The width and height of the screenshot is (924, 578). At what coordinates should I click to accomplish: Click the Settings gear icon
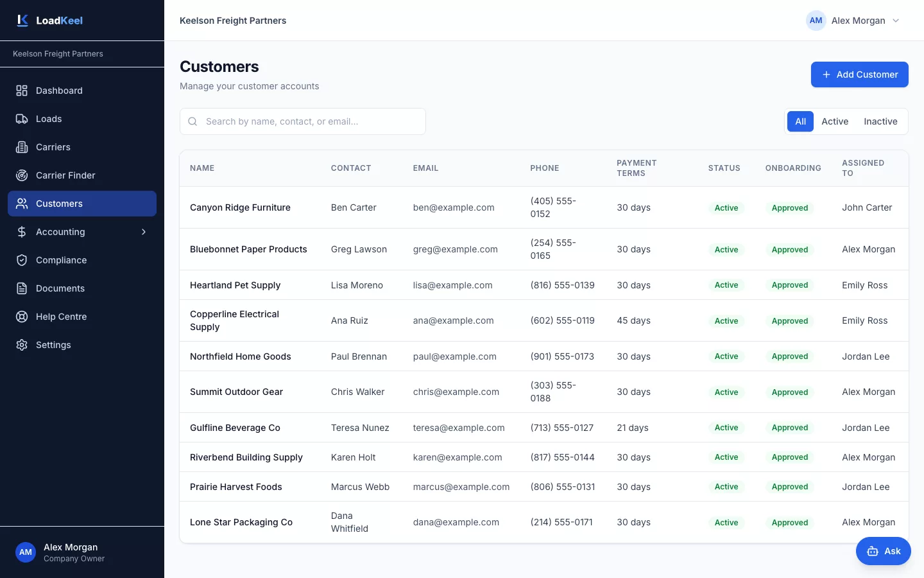[x=22, y=345]
